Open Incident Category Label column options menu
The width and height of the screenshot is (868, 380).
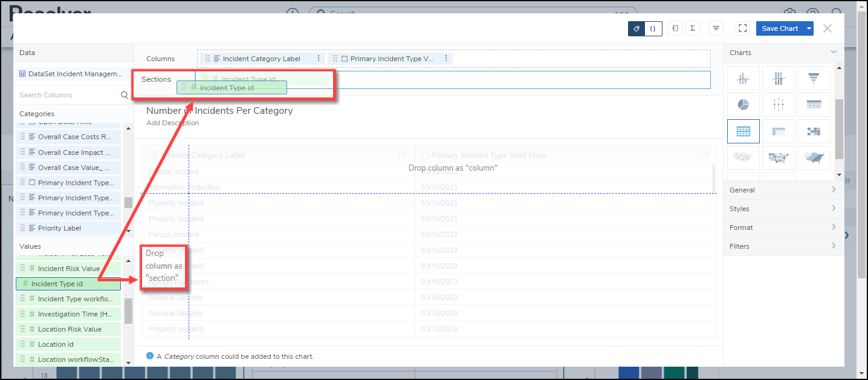319,59
